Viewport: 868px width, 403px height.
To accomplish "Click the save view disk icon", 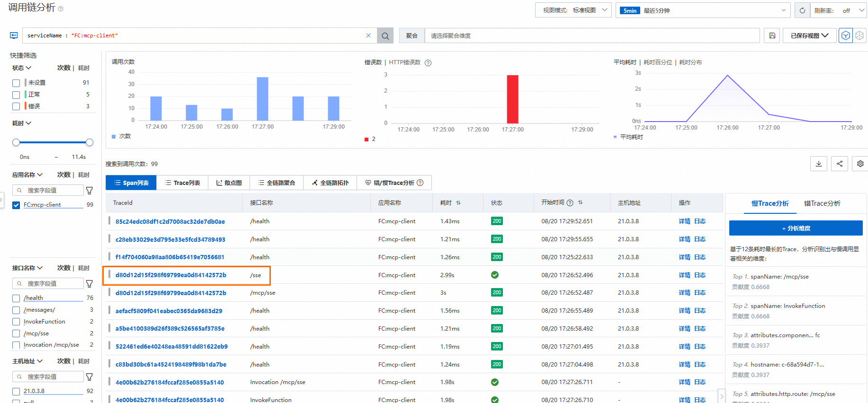I will (772, 35).
